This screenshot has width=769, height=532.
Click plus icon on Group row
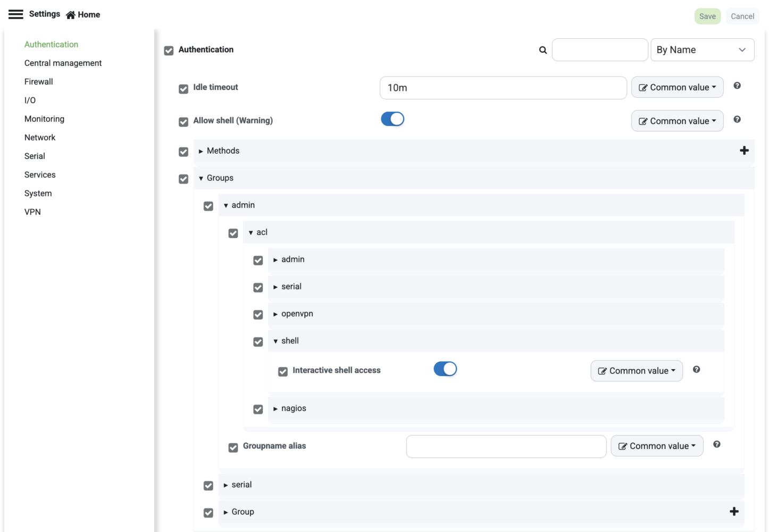[x=734, y=511]
